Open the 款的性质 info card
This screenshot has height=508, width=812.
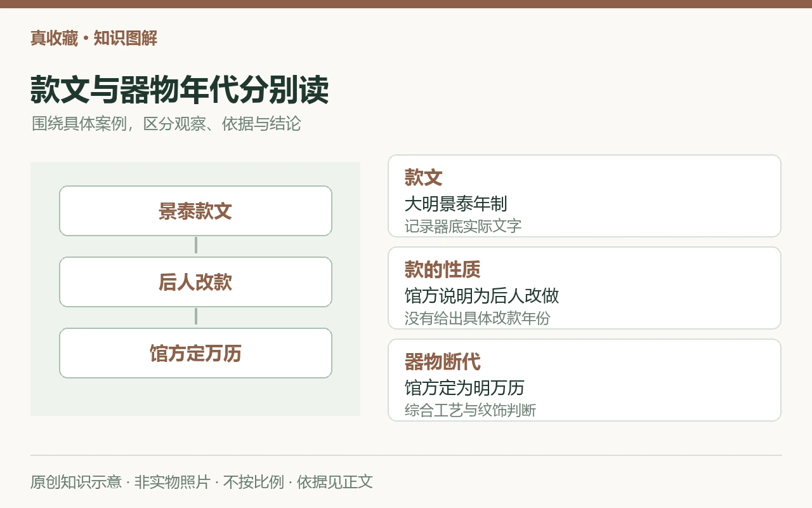tap(584, 288)
